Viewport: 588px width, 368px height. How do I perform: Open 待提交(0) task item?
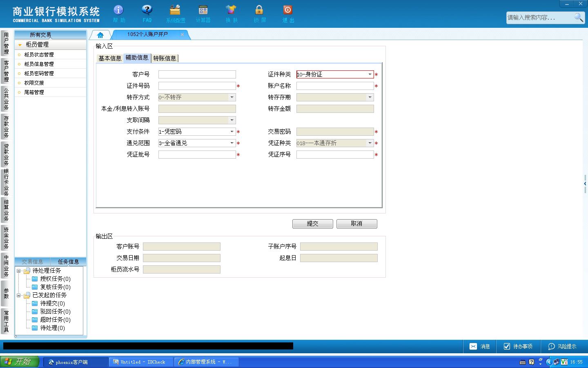tap(48, 303)
